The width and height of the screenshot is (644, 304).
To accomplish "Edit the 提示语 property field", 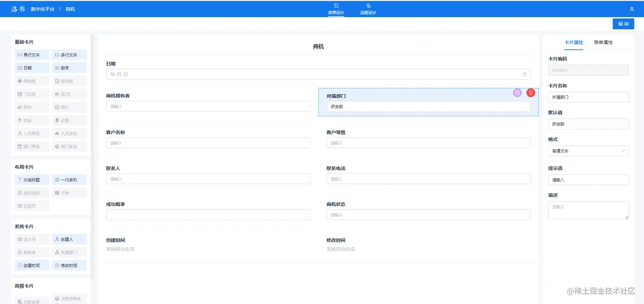I will click(x=588, y=180).
